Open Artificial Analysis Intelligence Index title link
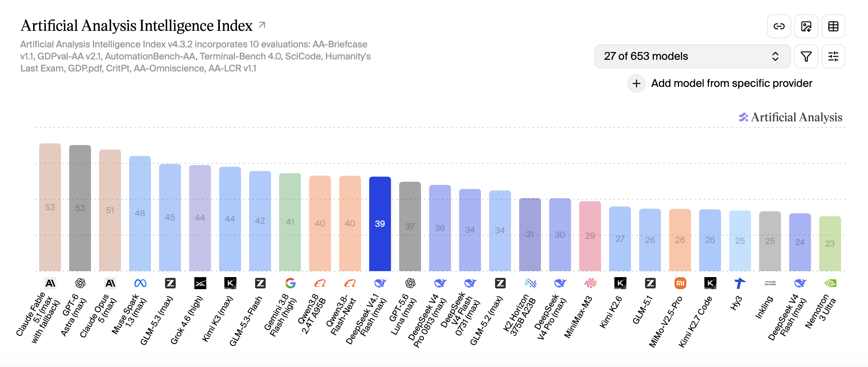The image size is (868, 367). tap(136, 26)
